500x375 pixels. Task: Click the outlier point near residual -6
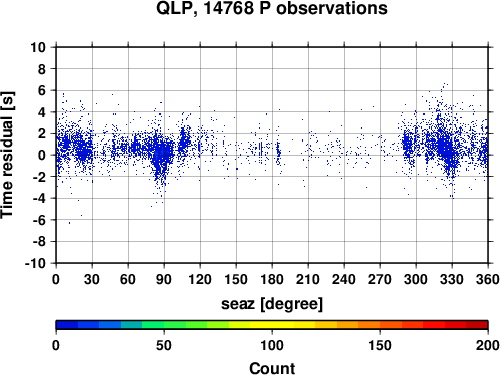click(x=69, y=223)
